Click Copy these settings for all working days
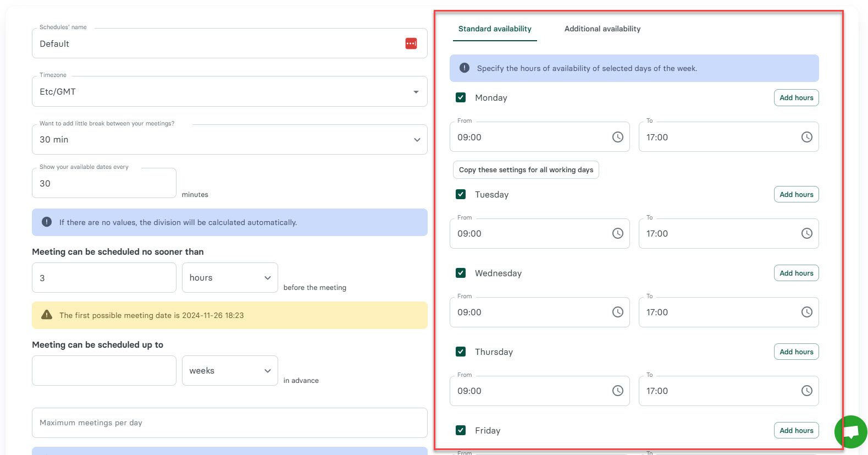 [526, 170]
